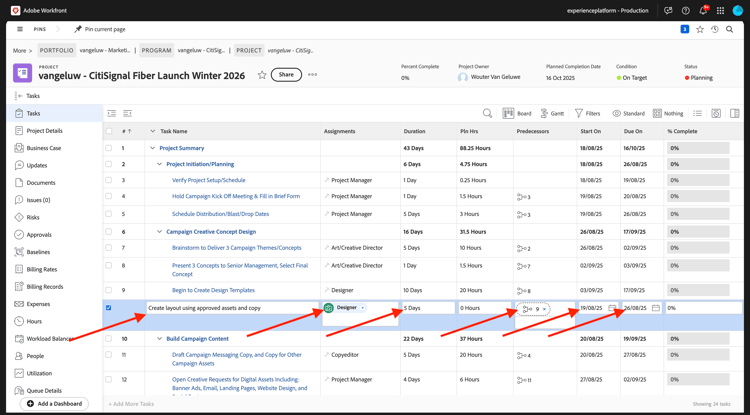Open the summary panel icon at far right

coord(735,113)
